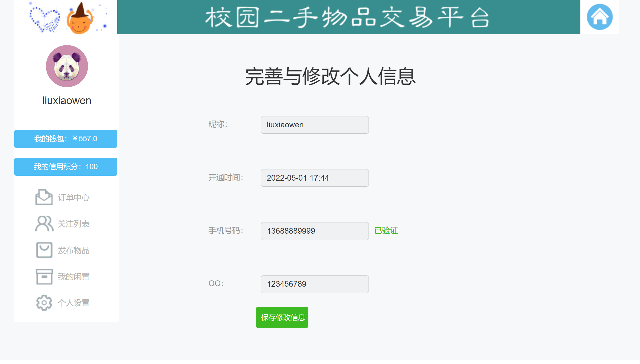Click the publish item shopping bag icon

point(44,250)
